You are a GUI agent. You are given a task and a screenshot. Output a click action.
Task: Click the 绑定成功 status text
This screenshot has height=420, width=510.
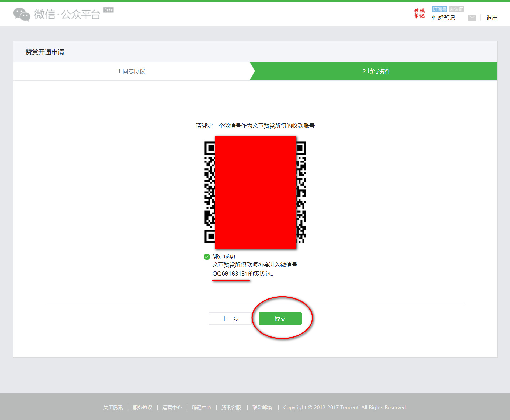point(224,256)
